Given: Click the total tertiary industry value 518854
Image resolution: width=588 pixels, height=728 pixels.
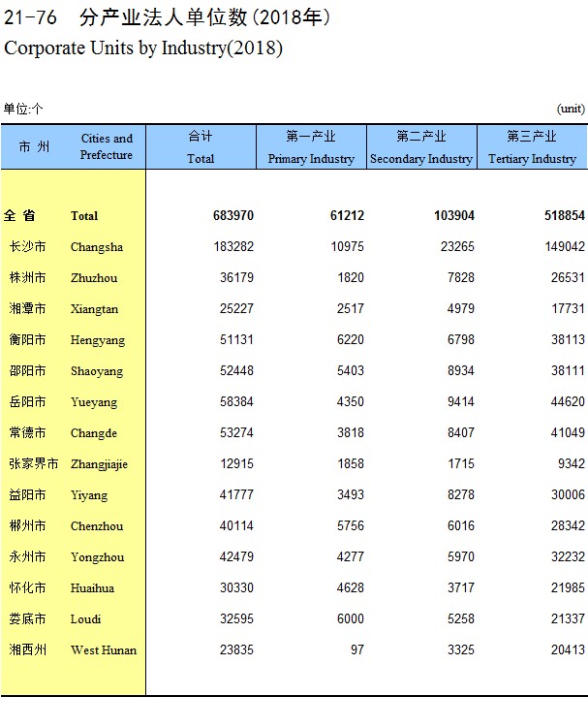Looking at the screenshot, I should pos(565,215).
